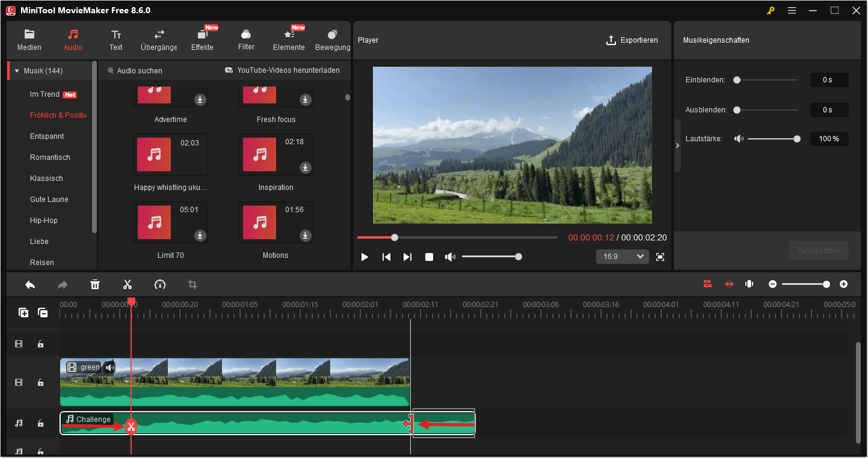Undo the last edit
Viewport: 868px width, 458px height.
pos(30,284)
